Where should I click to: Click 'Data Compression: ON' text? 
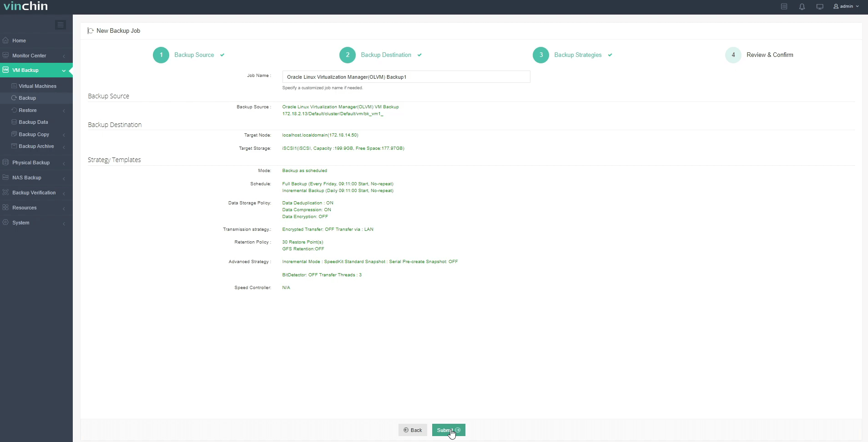[x=307, y=210]
